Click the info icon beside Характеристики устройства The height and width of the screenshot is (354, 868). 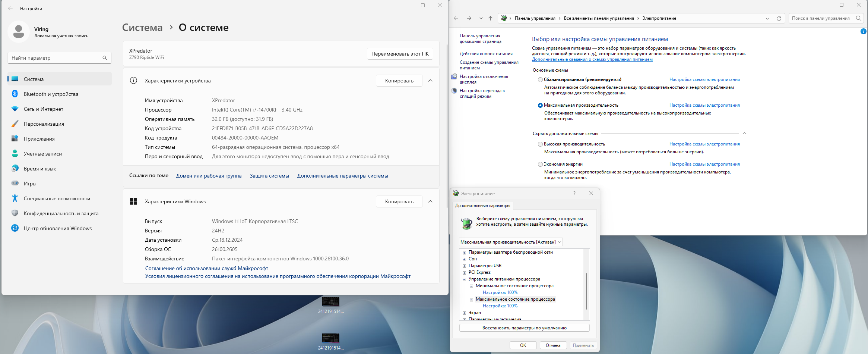pyautogui.click(x=133, y=81)
